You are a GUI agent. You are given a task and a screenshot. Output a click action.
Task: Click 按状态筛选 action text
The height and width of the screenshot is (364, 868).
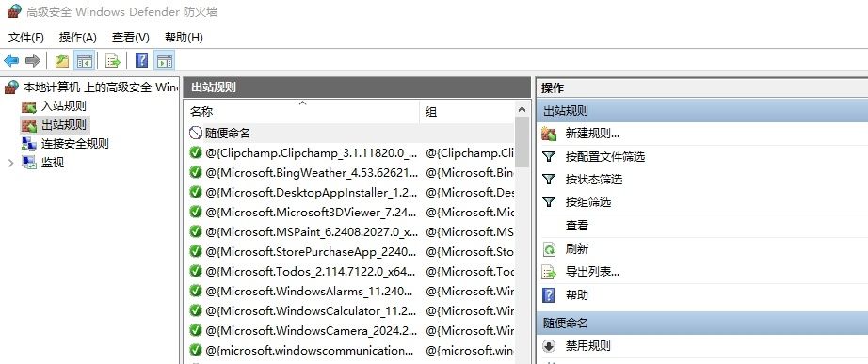[x=593, y=180]
